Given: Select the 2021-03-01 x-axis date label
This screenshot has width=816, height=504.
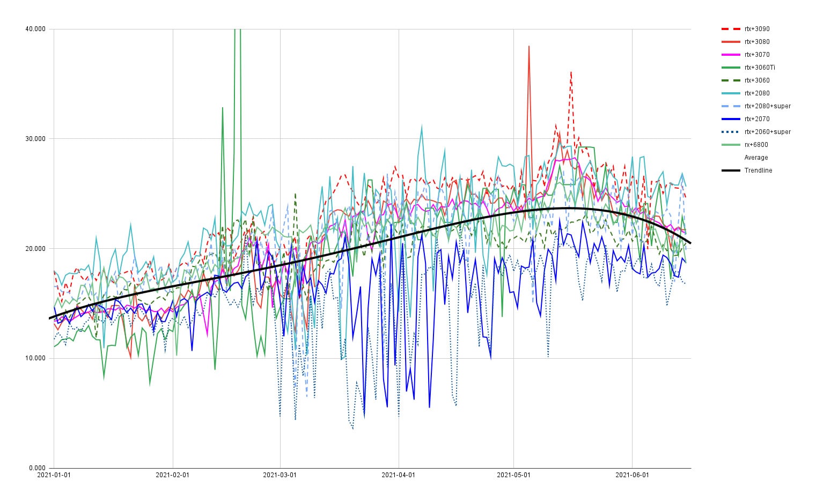Looking at the screenshot, I should click(x=280, y=475).
